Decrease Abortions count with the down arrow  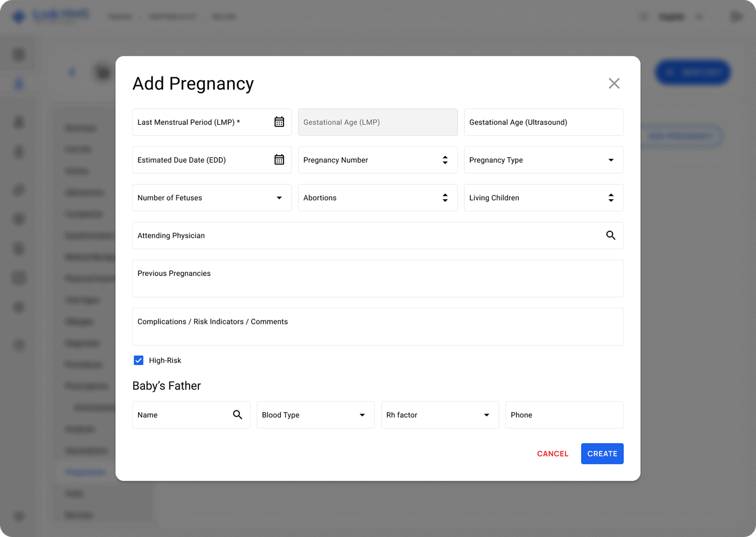click(x=445, y=200)
